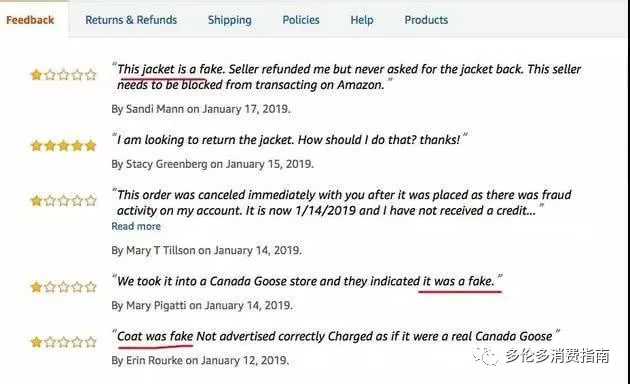Click the 'Coat was fake' review text
Viewport: 630px width, 384px height.
point(336,336)
